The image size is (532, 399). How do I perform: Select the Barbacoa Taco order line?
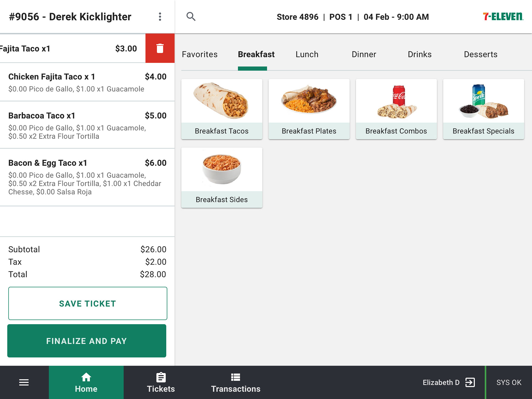87,125
